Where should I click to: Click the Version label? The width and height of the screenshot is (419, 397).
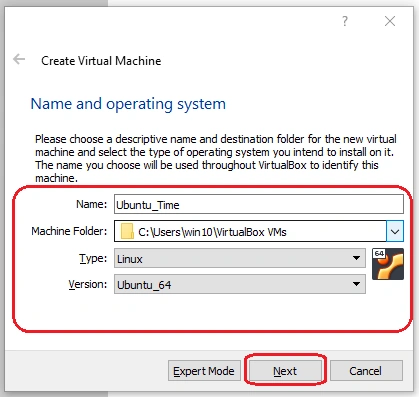point(88,284)
